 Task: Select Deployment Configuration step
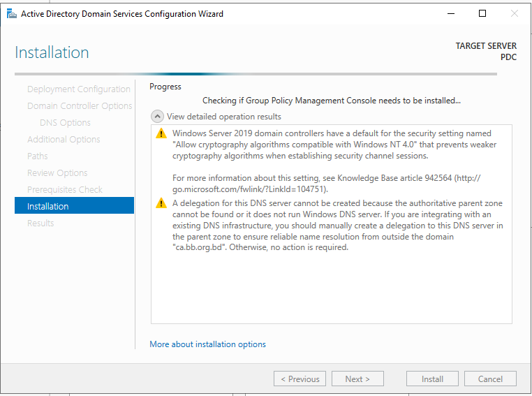(79, 89)
